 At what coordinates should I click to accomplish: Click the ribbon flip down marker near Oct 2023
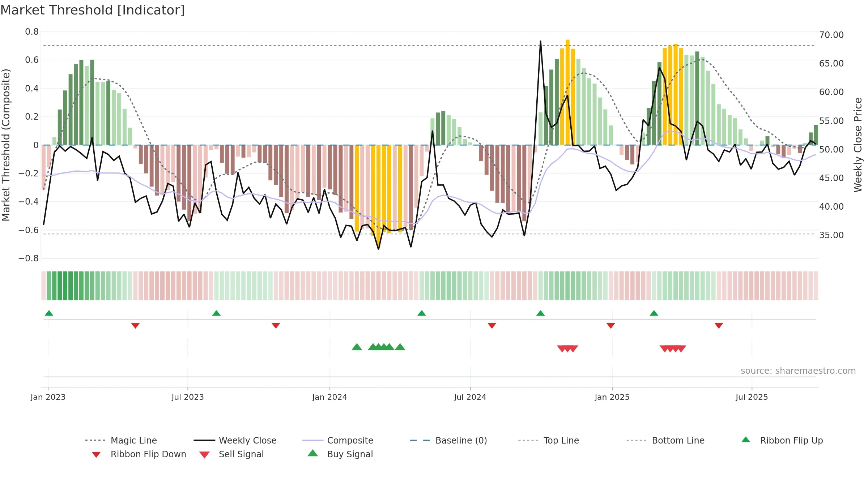(x=276, y=326)
